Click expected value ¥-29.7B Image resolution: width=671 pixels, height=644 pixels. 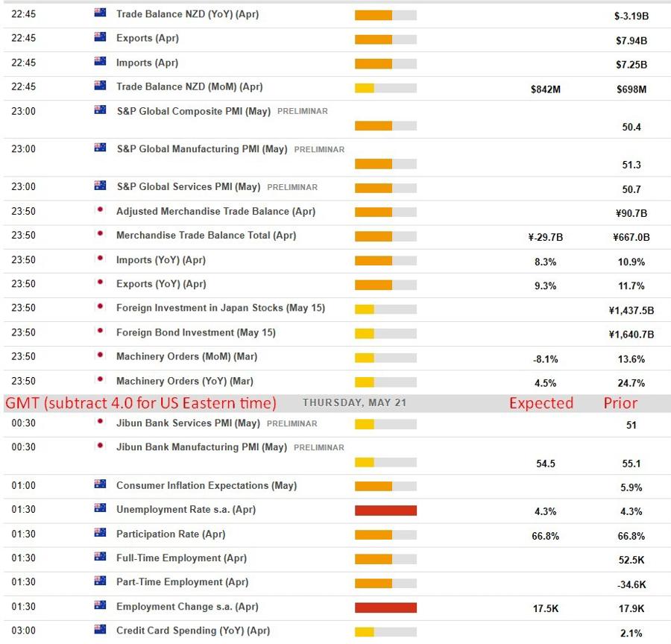tap(545, 238)
